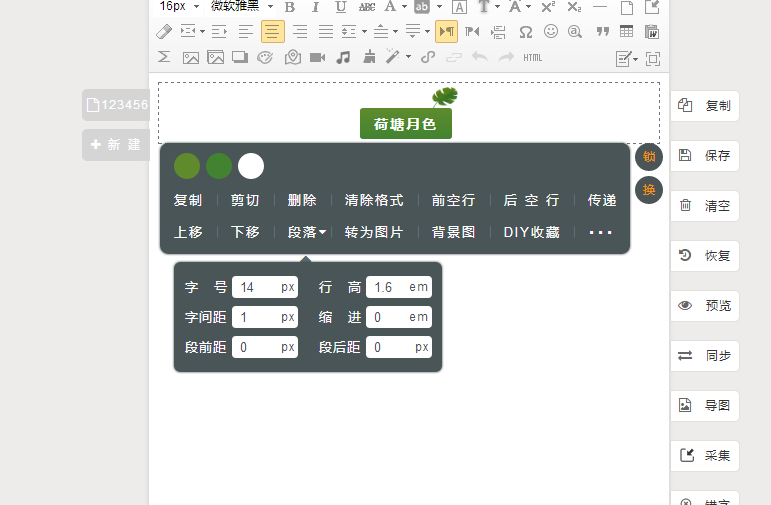The image size is (771, 505).
Task: Click the 行高 line height input field
Action: (x=399, y=287)
